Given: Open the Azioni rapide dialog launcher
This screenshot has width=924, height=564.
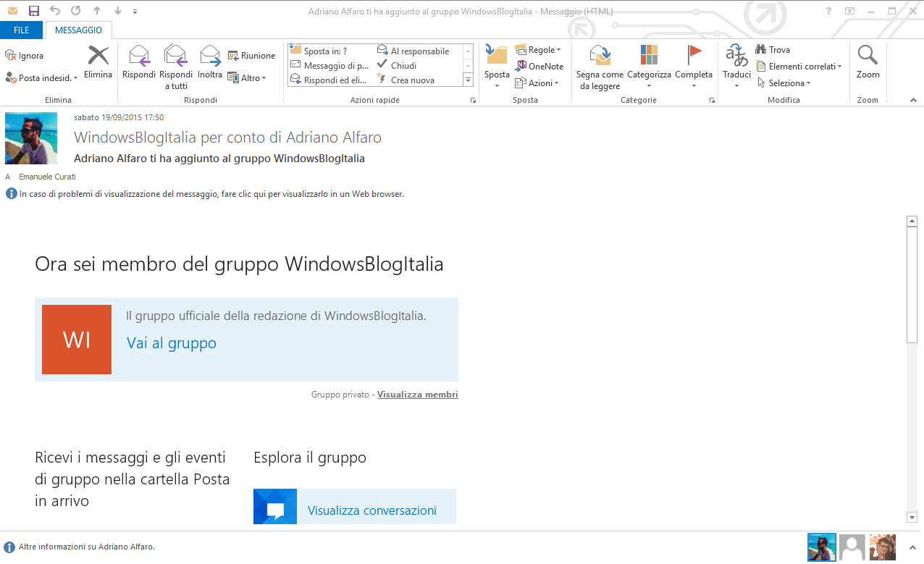Looking at the screenshot, I should tap(473, 101).
